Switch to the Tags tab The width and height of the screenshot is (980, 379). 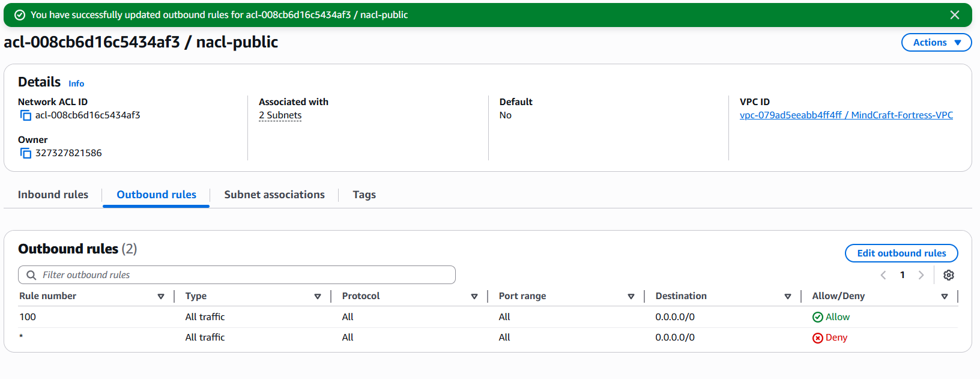pos(364,195)
